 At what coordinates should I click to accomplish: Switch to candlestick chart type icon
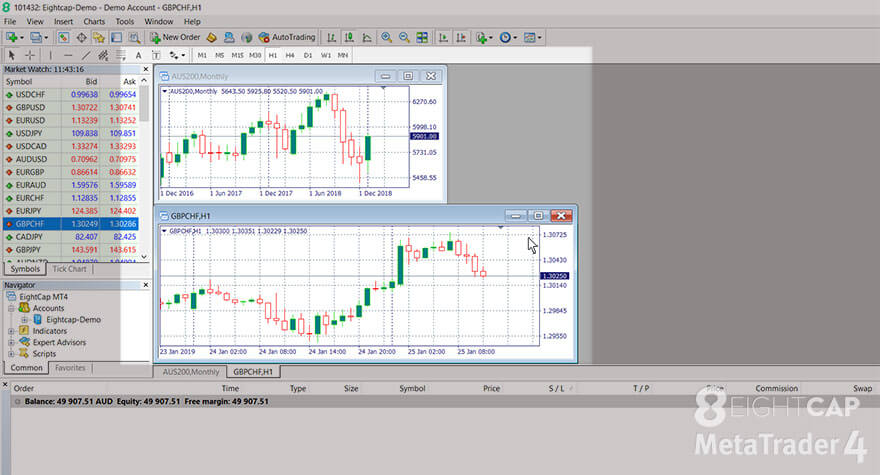click(349, 38)
